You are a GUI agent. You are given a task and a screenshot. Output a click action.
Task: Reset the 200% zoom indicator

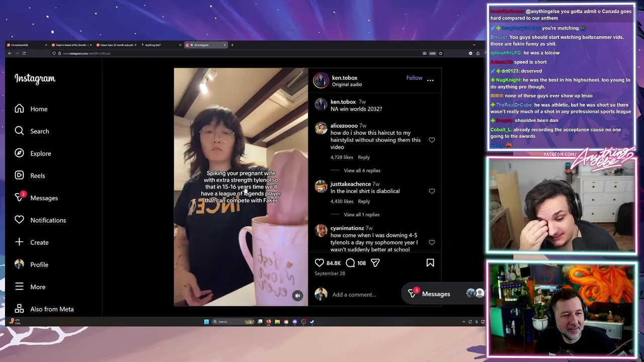432,53
